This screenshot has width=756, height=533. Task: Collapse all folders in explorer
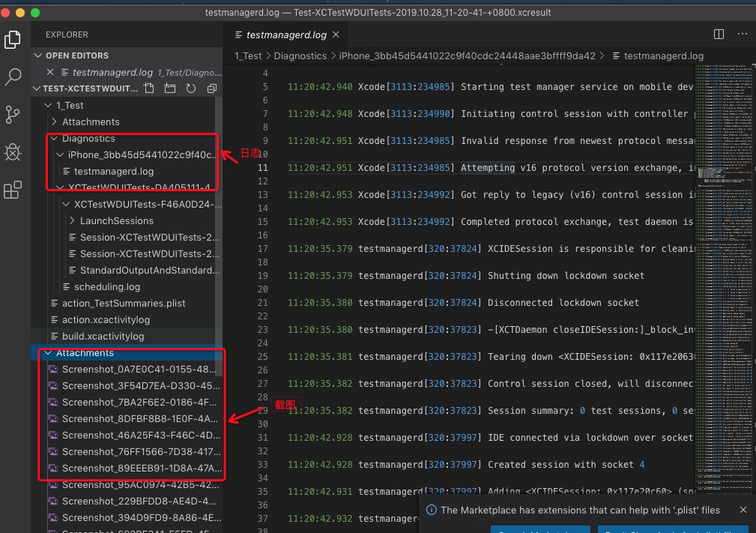pos(211,88)
